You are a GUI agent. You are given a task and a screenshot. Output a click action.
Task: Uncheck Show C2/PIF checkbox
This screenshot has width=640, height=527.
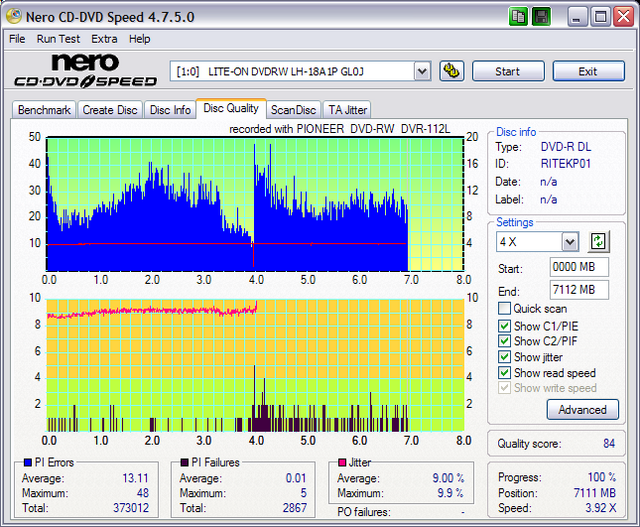(x=504, y=341)
